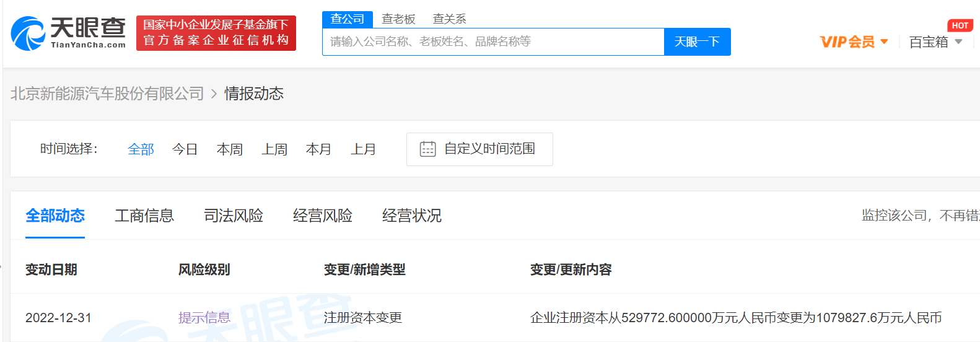The height and width of the screenshot is (342, 980).
Task: Switch to the 查公司 search tab
Action: pyautogui.click(x=348, y=19)
